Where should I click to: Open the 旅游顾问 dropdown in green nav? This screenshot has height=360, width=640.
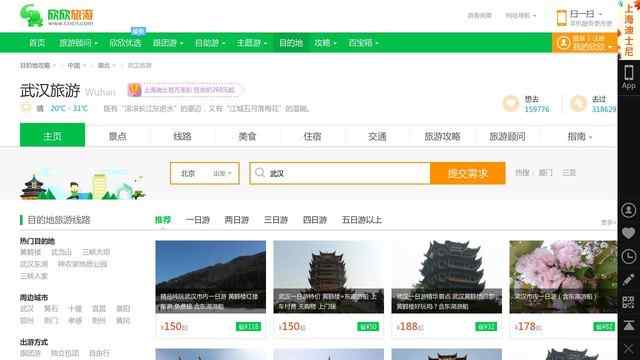click(78, 43)
